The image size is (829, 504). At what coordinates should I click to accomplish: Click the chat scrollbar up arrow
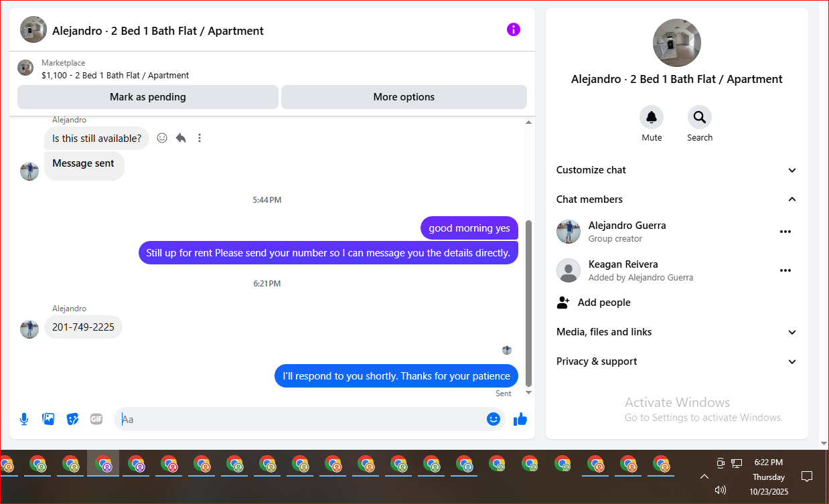coord(528,122)
